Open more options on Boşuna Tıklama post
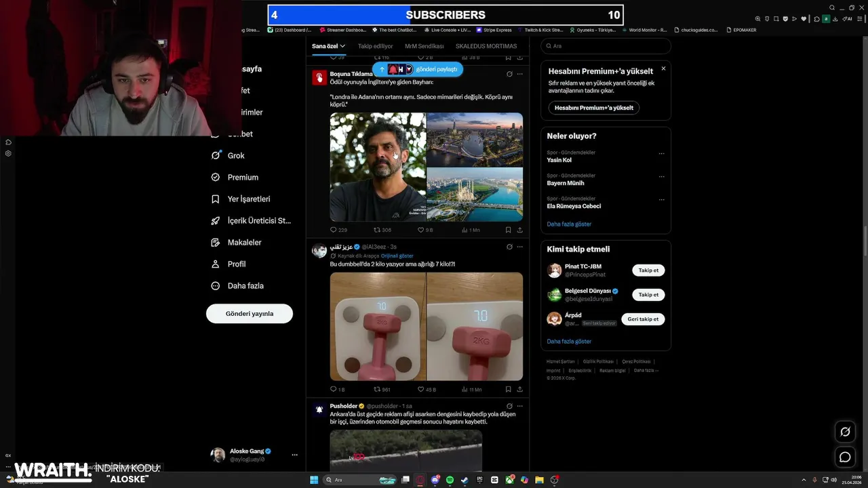Image resolution: width=868 pixels, height=488 pixels. coord(520,74)
